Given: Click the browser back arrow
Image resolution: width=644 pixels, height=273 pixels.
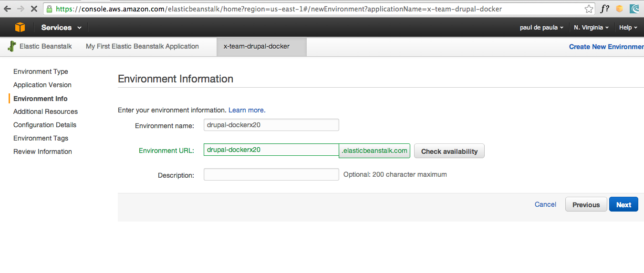Looking at the screenshot, I should (7, 9).
